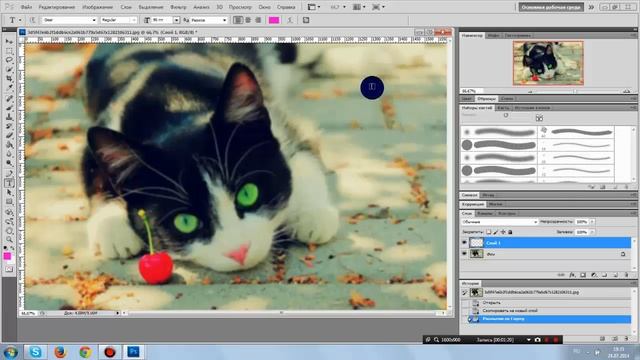Toggle lock transparent pixels
Viewport: 640px width, 360px height.
(x=488, y=232)
